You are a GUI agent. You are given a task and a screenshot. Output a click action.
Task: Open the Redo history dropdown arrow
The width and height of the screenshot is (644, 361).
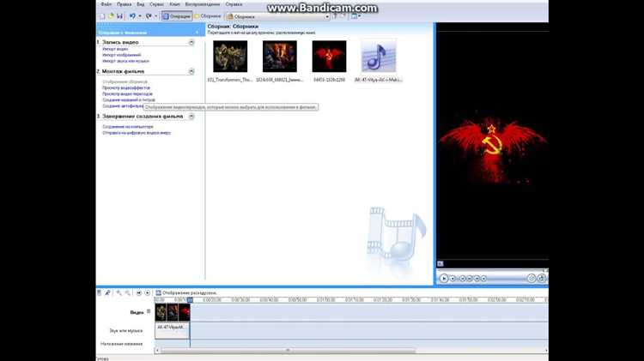[156, 16]
